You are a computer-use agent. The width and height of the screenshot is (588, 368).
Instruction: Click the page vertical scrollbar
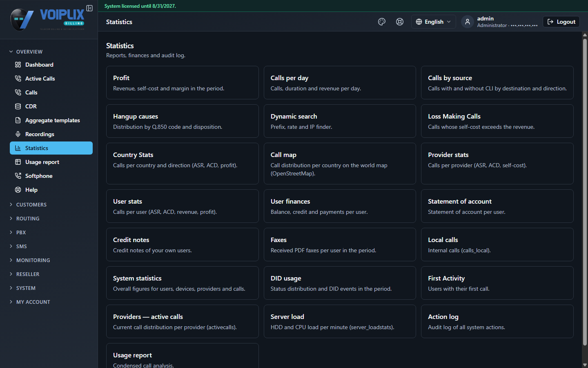click(585, 192)
